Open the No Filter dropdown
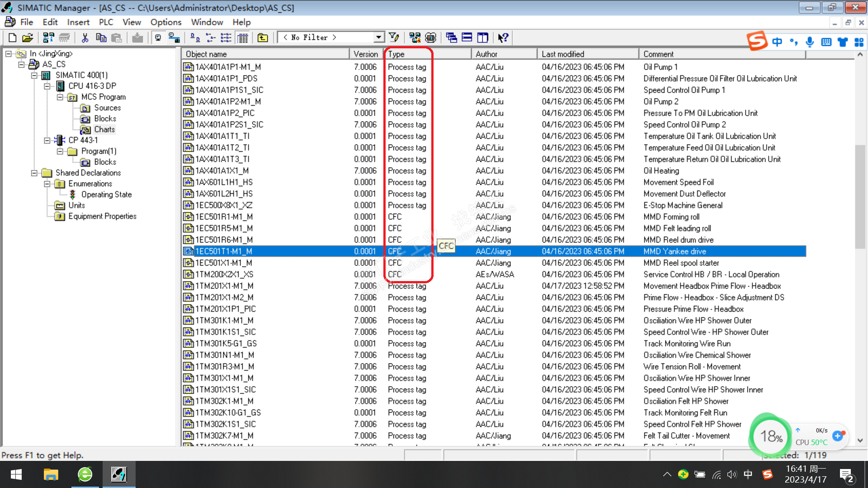 pyautogui.click(x=378, y=38)
